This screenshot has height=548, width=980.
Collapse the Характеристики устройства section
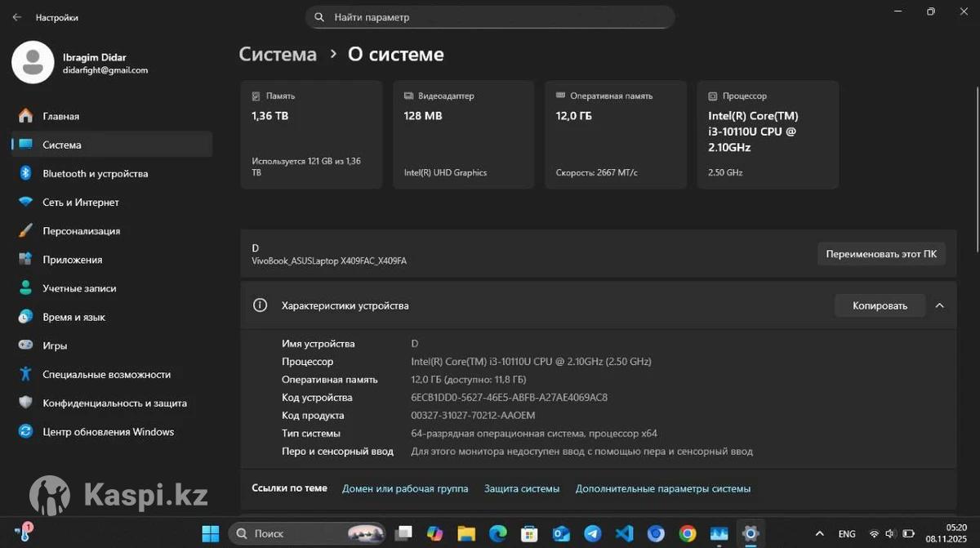click(x=939, y=305)
